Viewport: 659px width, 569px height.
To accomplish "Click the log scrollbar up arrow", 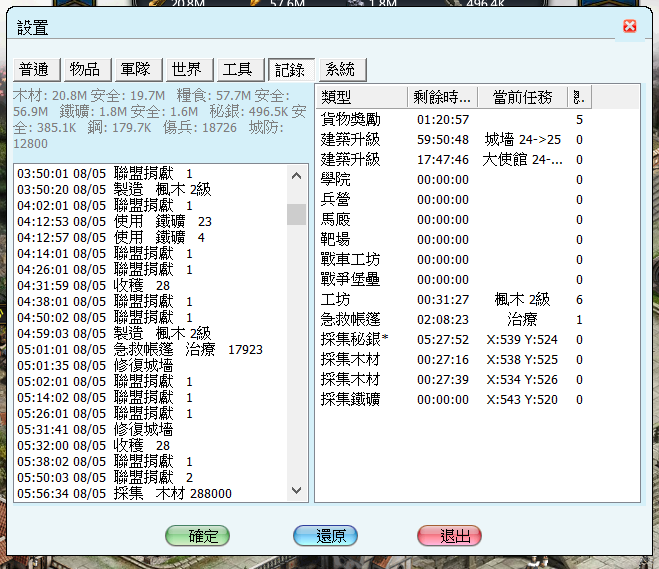I will [296, 176].
